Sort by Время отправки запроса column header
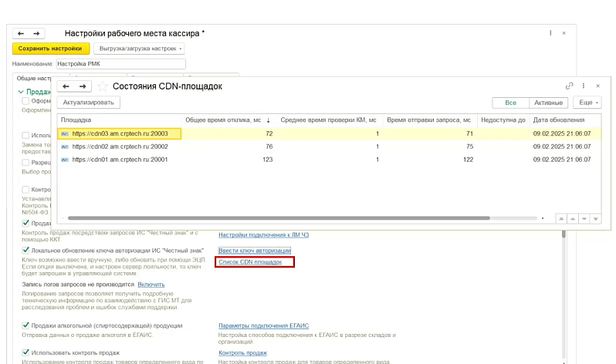This screenshot has width=616, height=364. click(x=428, y=120)
